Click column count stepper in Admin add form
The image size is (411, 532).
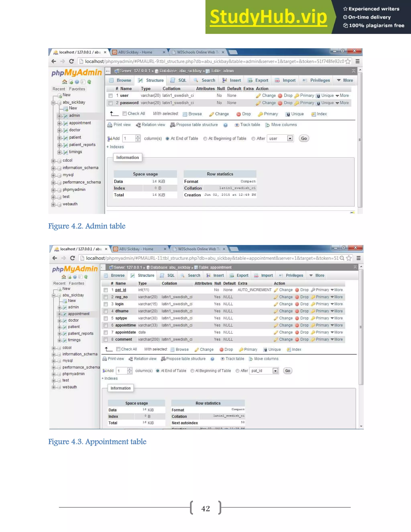pos(138,139)
